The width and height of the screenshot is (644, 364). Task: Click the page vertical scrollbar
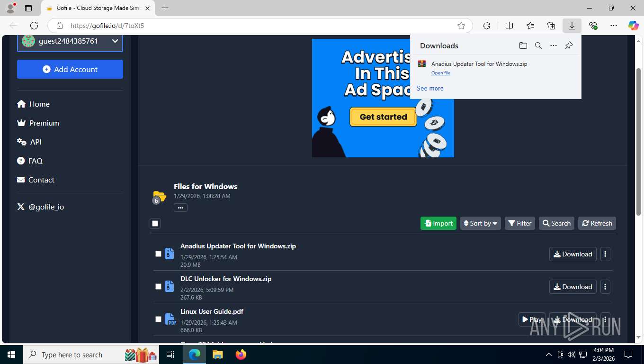(x=638, y=142)
